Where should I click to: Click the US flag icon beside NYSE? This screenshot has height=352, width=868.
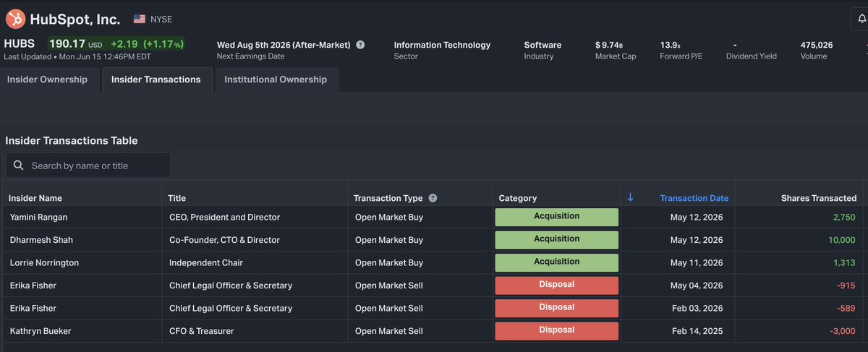click(139, 19)
